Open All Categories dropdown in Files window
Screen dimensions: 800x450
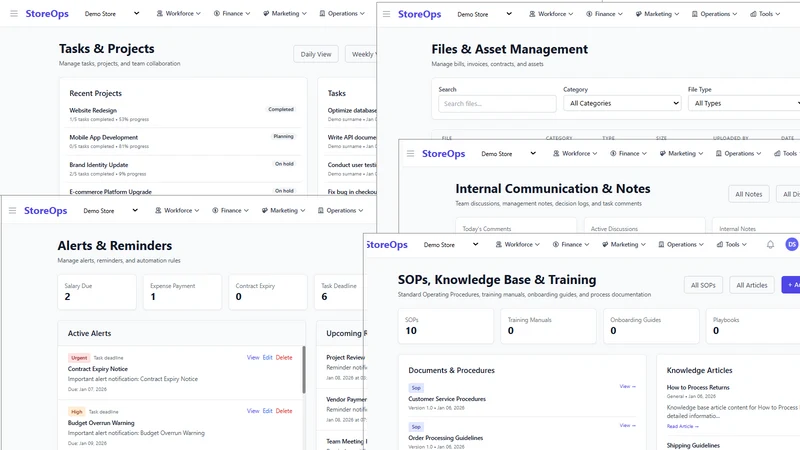(622, 103)
